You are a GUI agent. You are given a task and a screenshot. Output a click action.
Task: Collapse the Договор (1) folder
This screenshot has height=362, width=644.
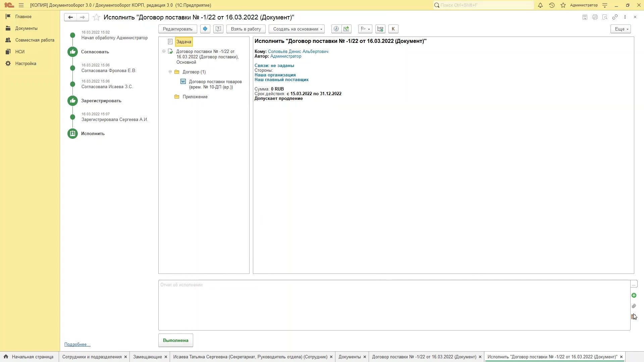pos(170,72)
